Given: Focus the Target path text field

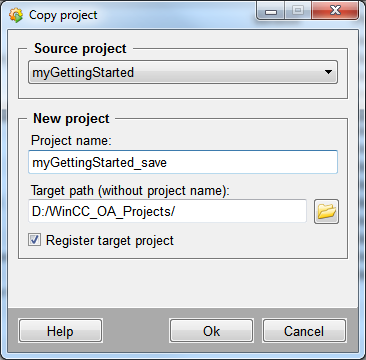Looking at the screenshot, I should coord(167,211).
